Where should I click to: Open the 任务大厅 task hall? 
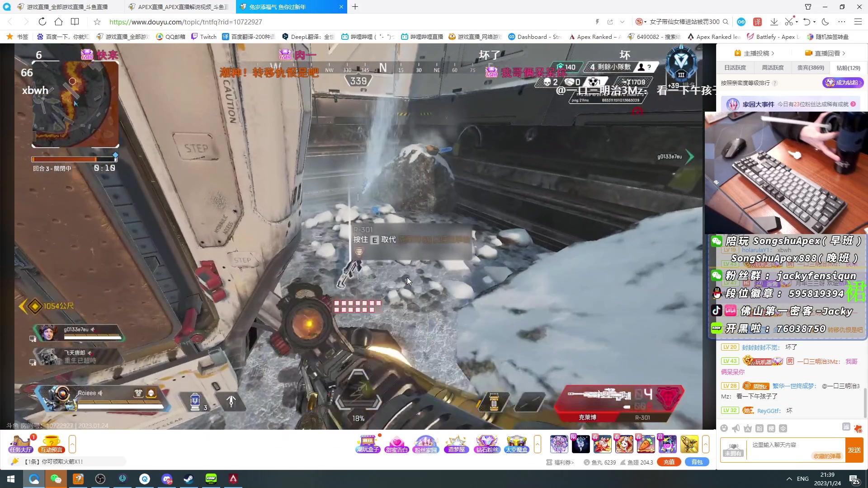[21, 444]
